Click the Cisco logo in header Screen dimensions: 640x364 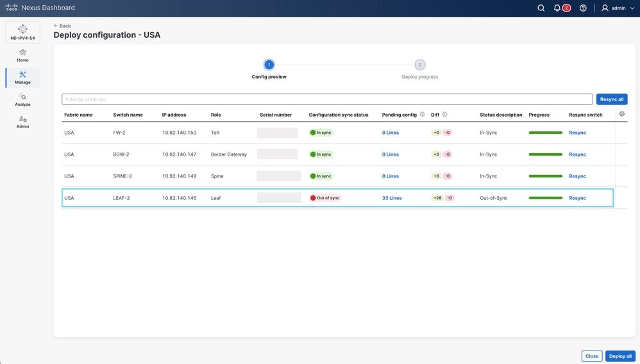[x=12, y=7]
